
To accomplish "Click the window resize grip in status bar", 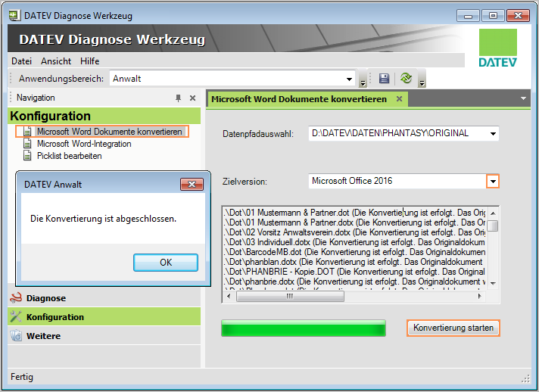I will tap(525, 378).
